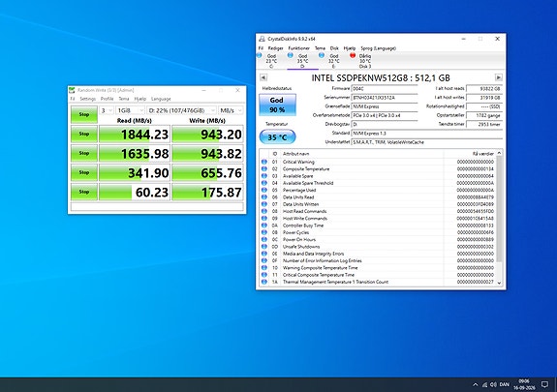The height and width of the screenshot is (392, 557).
Task: Expand the 1GiB test size dropdown
Action: 130,110
